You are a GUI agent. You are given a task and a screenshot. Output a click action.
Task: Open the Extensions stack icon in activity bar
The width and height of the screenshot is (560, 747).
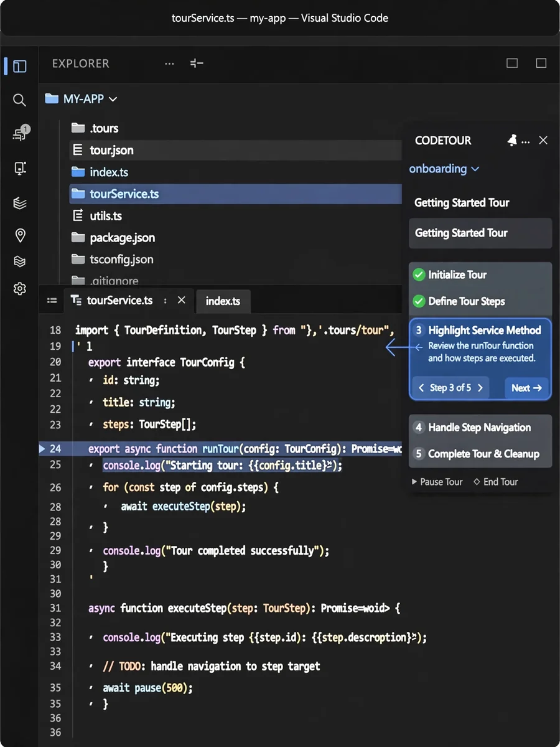19,202
